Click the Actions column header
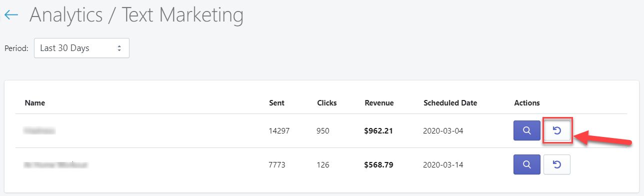The width and height of the screenshot is (644, 196). pyautogui.click(x=527, y=103)
